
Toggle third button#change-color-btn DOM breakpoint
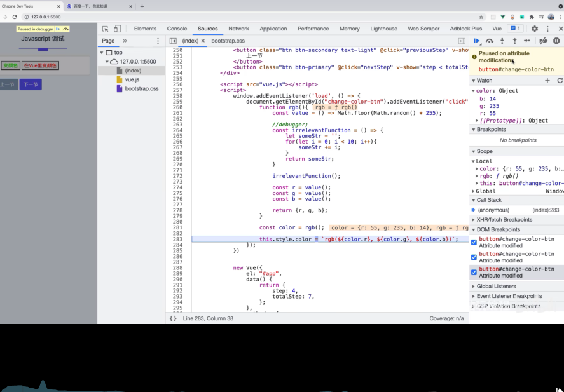point(474,273)
